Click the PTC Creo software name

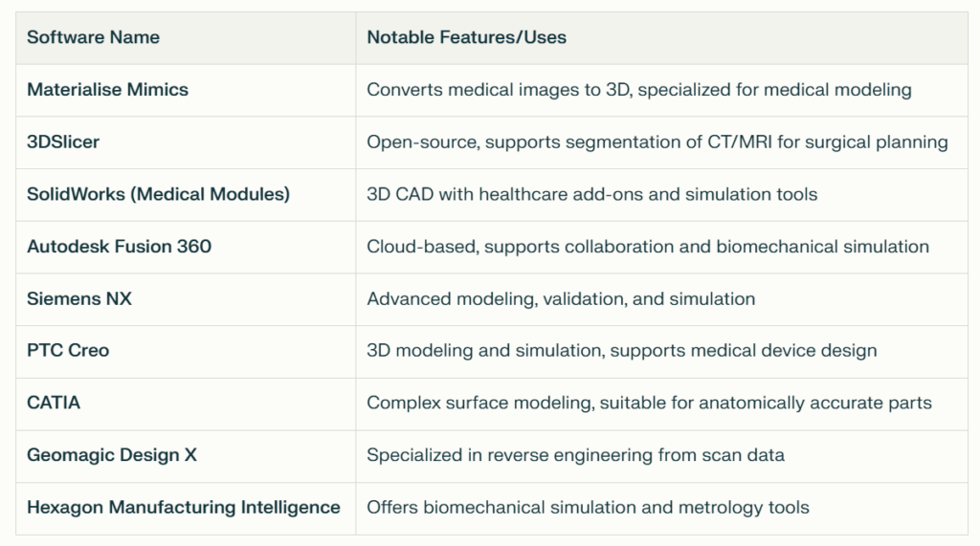pos(68,351)
